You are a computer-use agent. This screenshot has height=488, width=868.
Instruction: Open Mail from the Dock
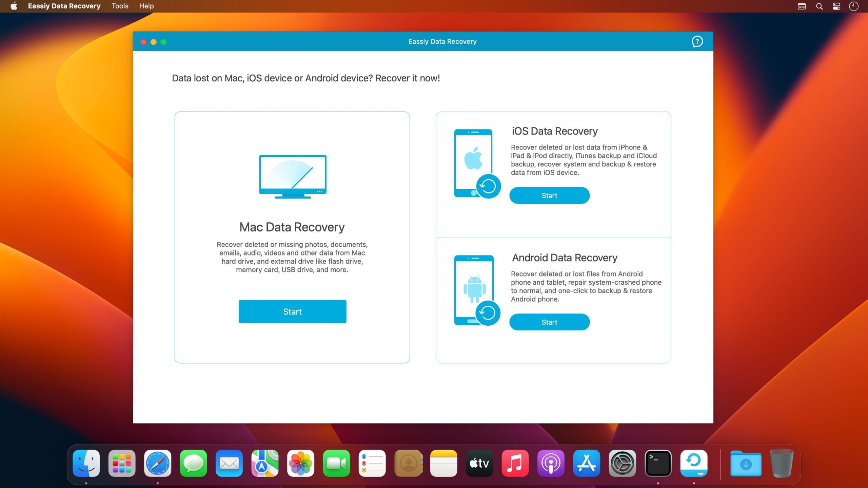click(x=229, y=463)
